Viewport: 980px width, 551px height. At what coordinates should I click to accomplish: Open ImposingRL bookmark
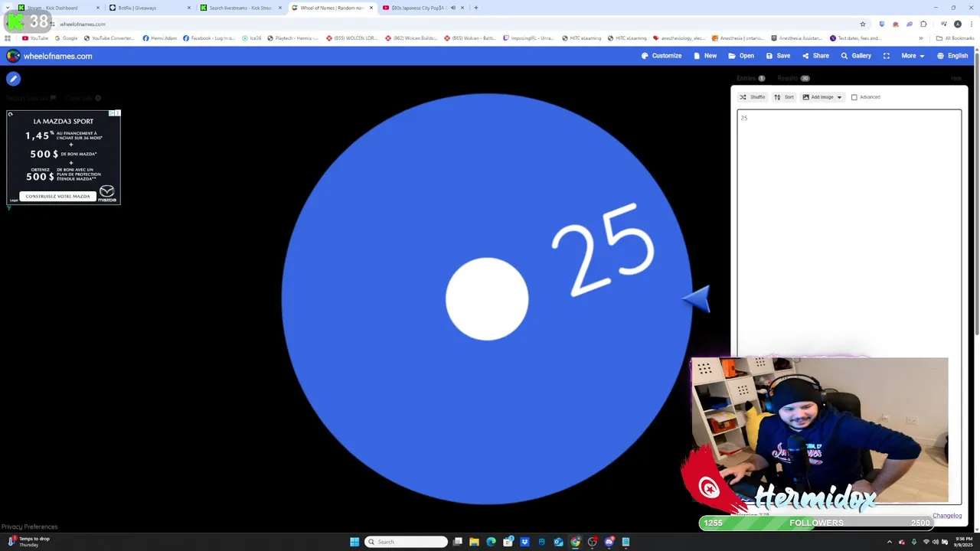coord(528,38)
